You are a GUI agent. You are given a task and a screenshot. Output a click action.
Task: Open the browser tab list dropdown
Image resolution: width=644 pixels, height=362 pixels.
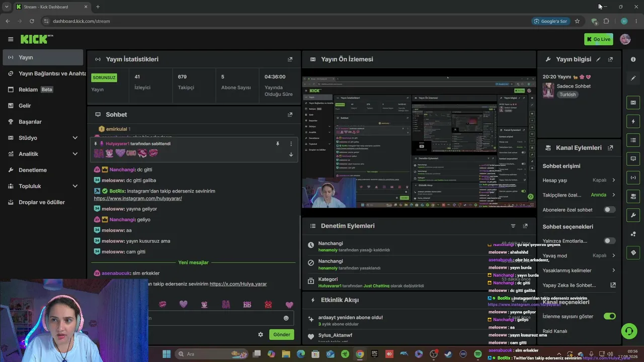click(x=7, y=7)
